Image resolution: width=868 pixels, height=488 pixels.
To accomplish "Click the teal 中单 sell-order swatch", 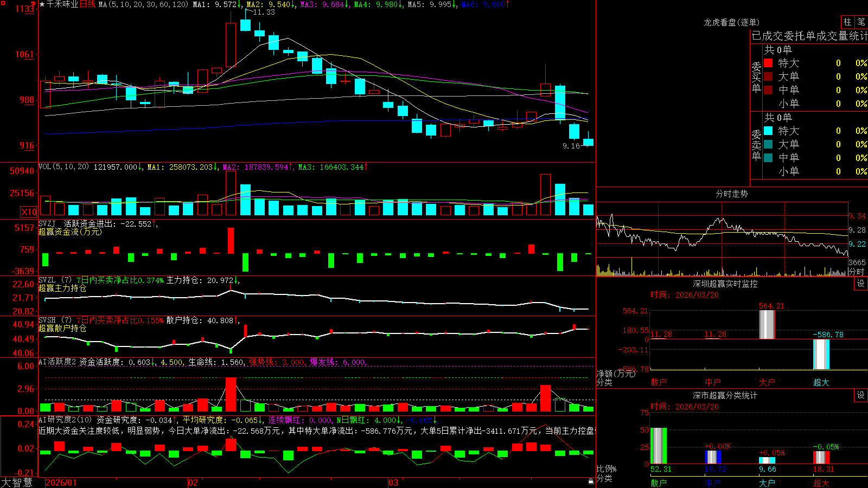I will [x=768, y=158].
